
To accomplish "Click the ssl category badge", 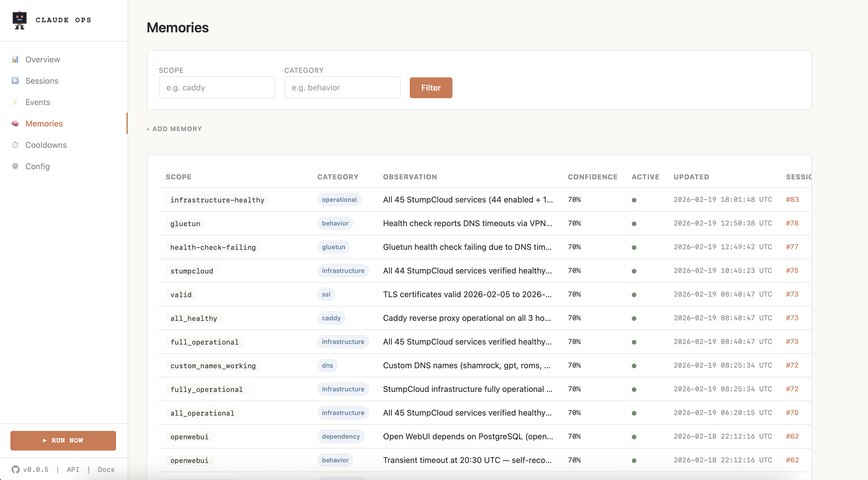I will point(326,294).
